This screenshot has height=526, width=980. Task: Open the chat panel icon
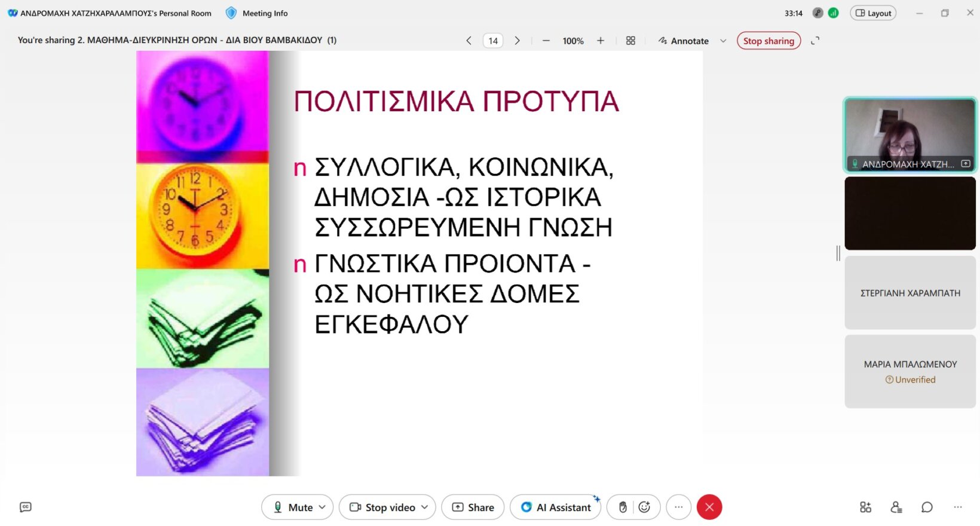coord(927,507)
